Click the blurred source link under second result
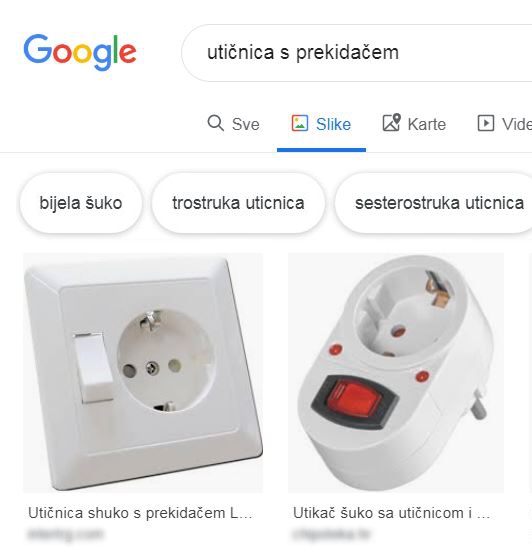The height and width of the screenshot is (559, 532). [x=331, y=534]
